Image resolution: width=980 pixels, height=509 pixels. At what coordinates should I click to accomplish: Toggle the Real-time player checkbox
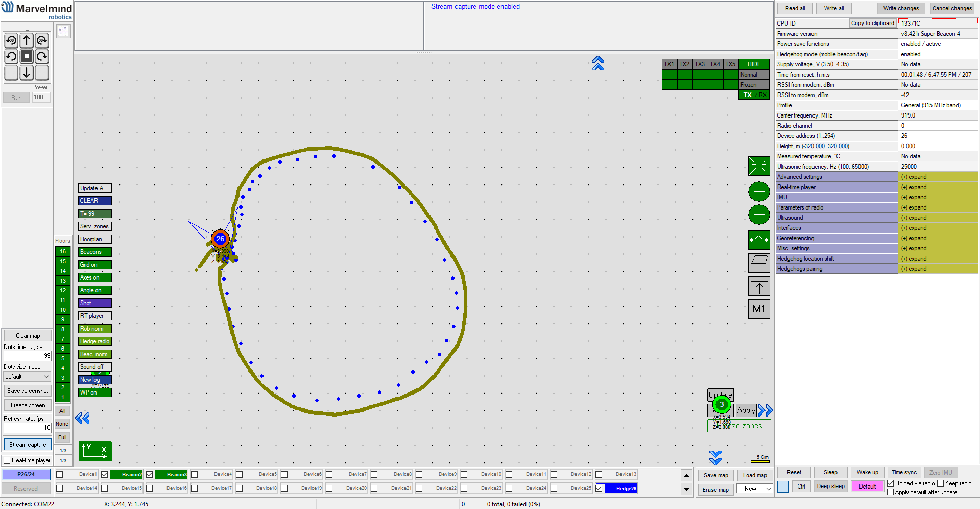pyautogui.click(x=7, y=460)
